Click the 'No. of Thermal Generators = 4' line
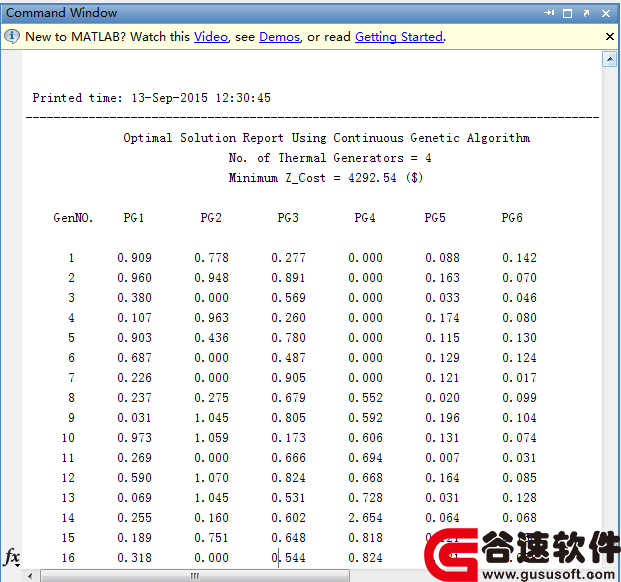 [330, 158]
